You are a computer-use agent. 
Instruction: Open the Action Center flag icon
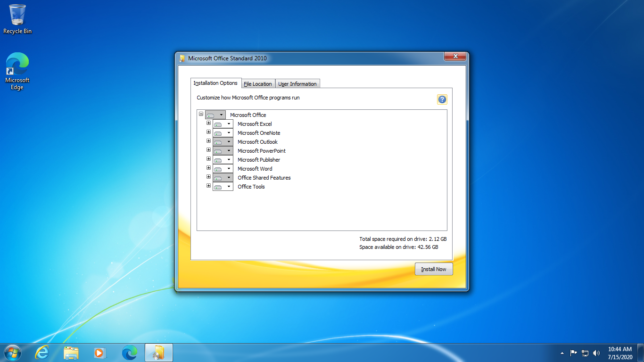click(x=574, y=353)
